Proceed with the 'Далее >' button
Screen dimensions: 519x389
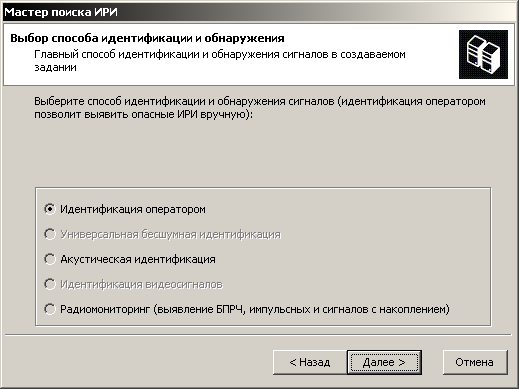(384, 362)
